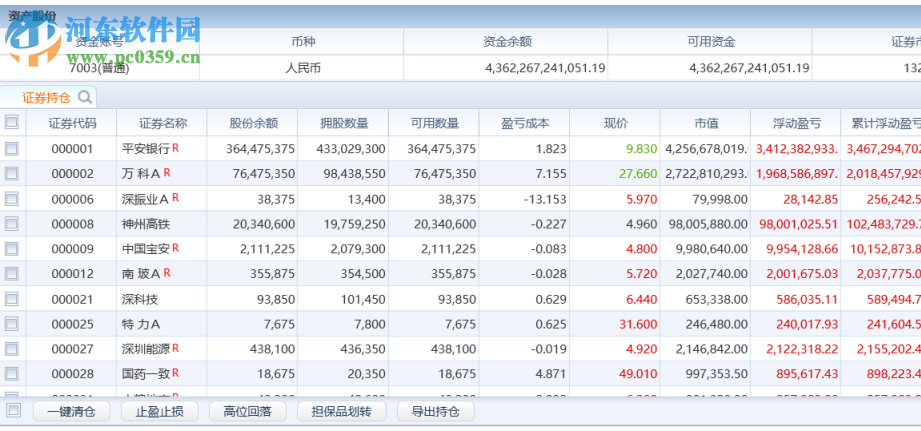Click the 币种 column header

click(302, 42)
